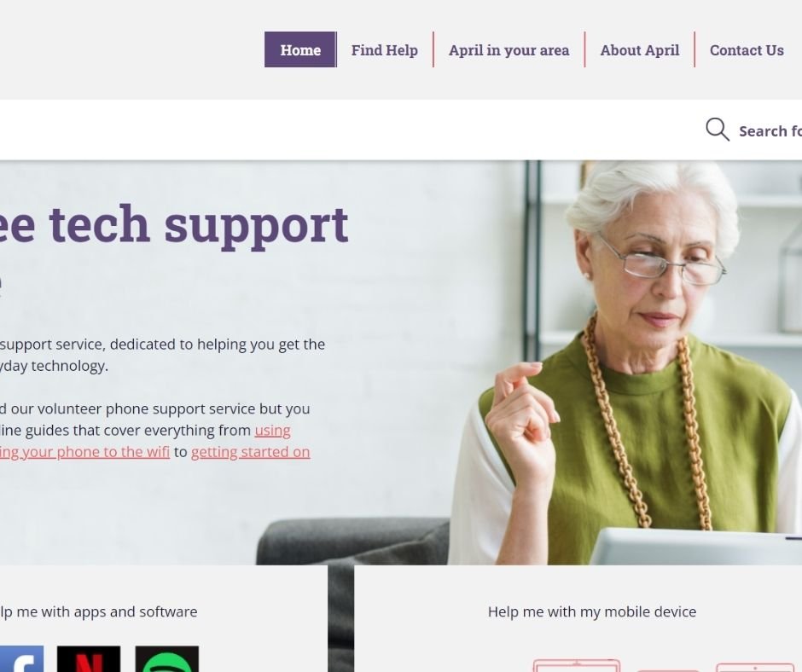Go to April in your area
The height and width of the screenshot is (672, 802).
coord(509,49)
